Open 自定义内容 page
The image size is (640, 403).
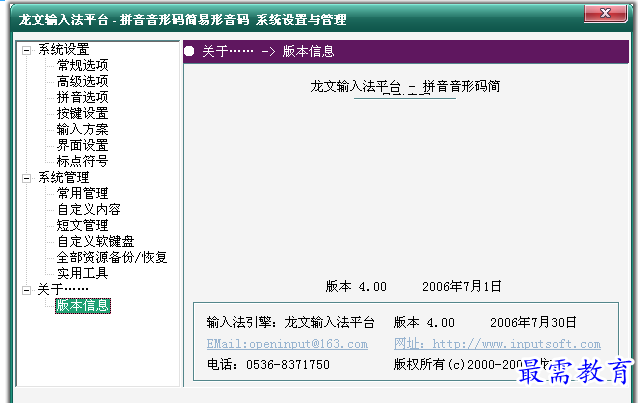pyautogui.click(x=89, y=209)
